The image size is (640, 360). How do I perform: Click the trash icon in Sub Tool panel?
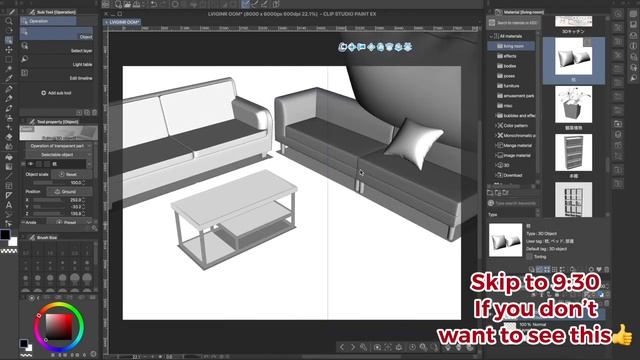95,113
